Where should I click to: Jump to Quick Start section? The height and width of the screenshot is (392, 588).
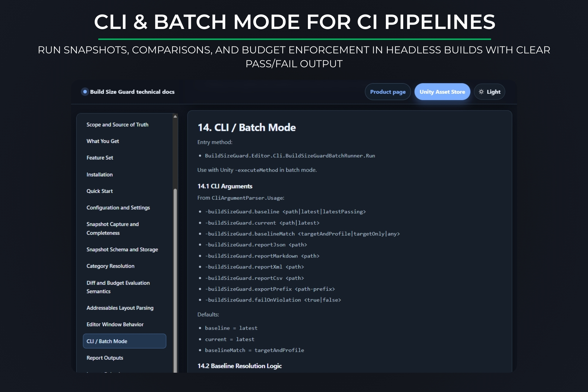100,191
